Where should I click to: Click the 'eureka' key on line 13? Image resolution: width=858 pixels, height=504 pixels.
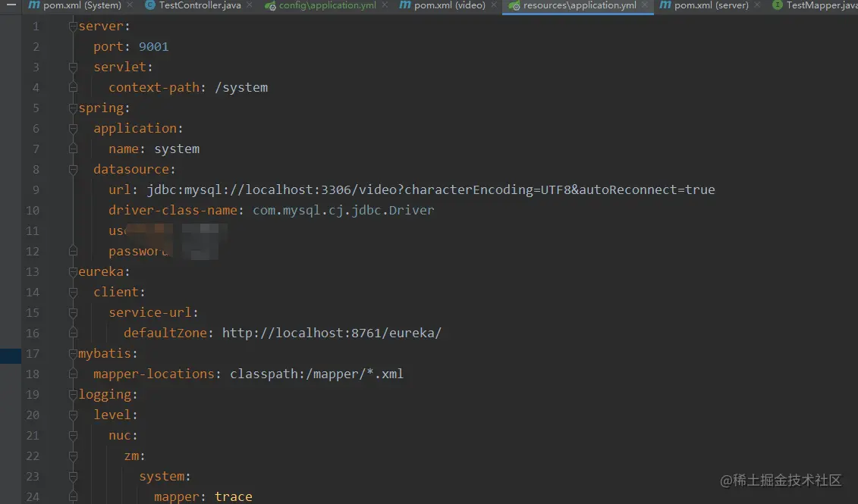(x=101, y=271)
